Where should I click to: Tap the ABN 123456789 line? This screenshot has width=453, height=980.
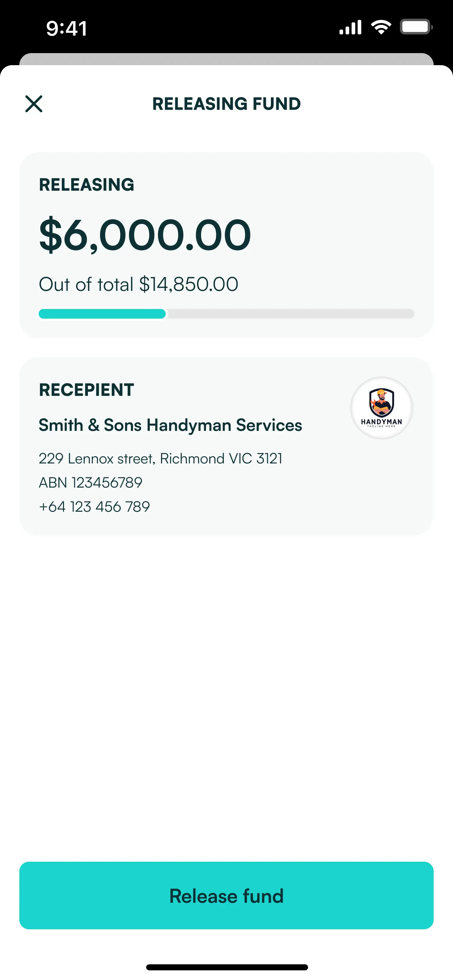(91, 482)
